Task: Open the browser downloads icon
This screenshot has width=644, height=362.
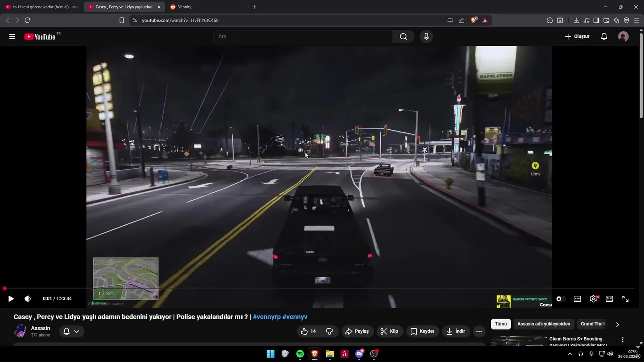Action: (576, 20)
